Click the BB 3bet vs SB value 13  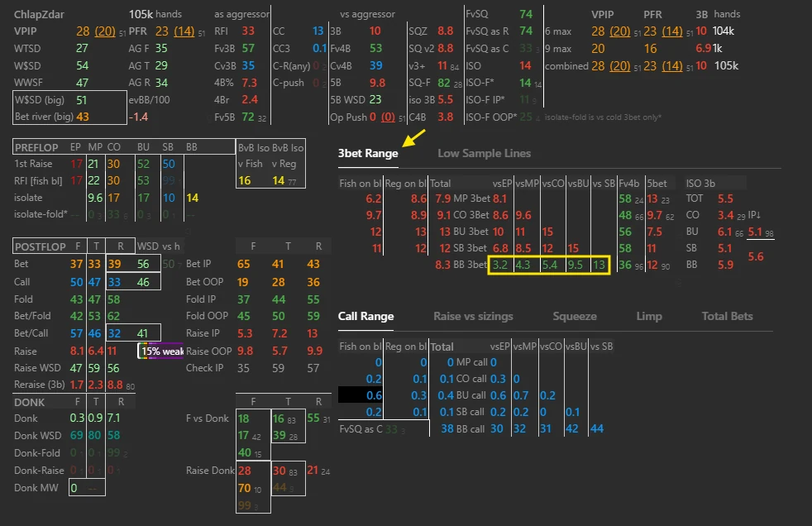[x=599, y=265]
